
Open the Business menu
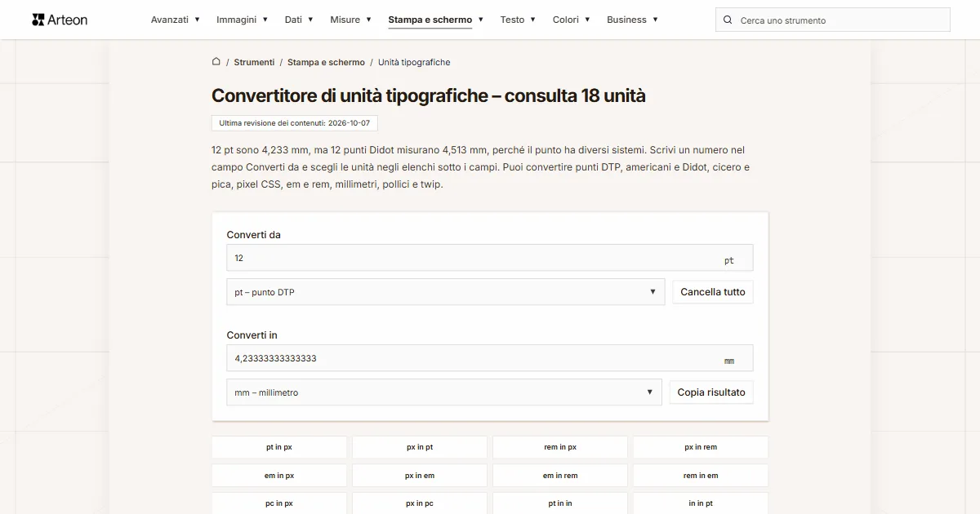tap(633, 20)
